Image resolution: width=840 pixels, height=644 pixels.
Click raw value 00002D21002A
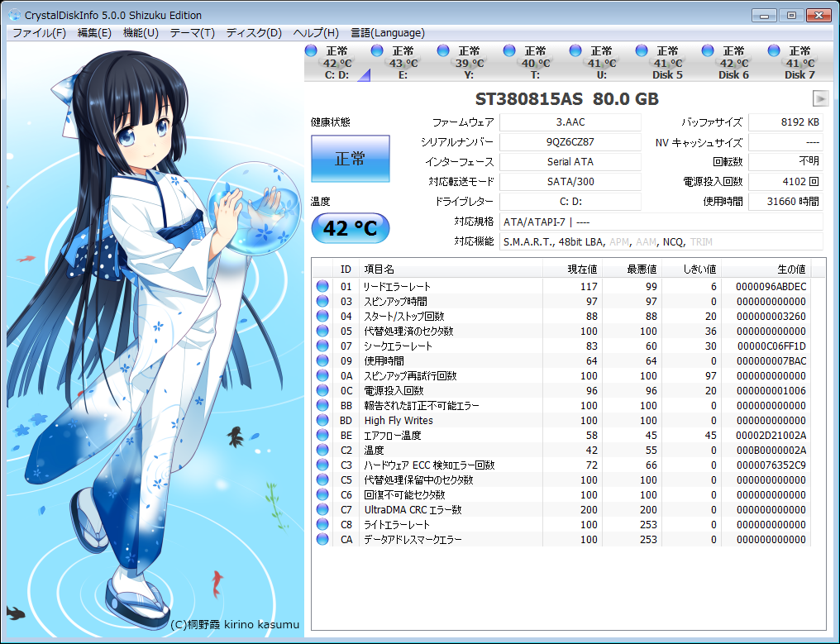[x=771, y=436]
